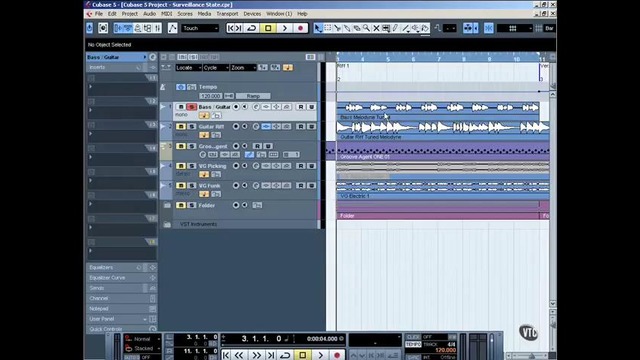Click the tempo value 120.000 field
Screen dimensions: 640x360
coord(211,96)
